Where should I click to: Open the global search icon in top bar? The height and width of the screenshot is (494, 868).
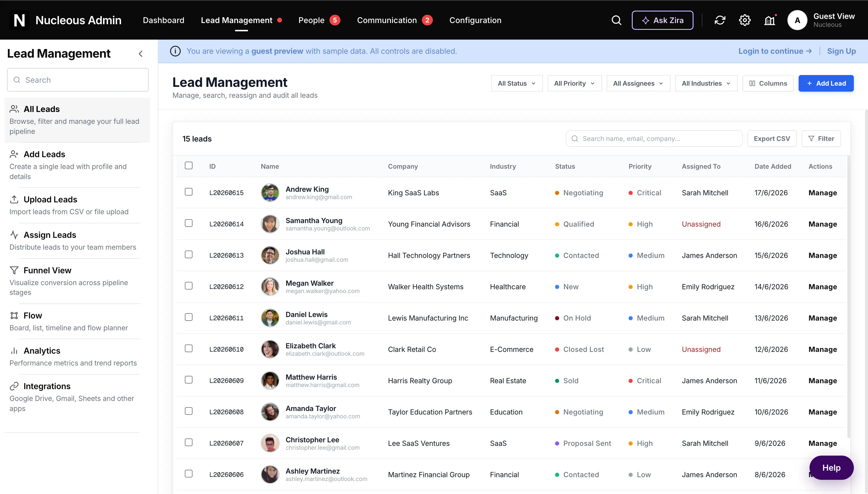pyautogui.click(x=616, y=20)
